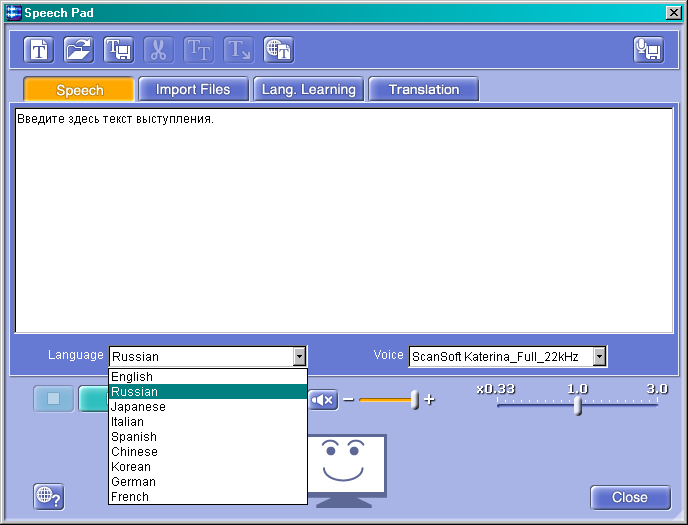Switch to the Import Files tab

[x=193, y=90]
